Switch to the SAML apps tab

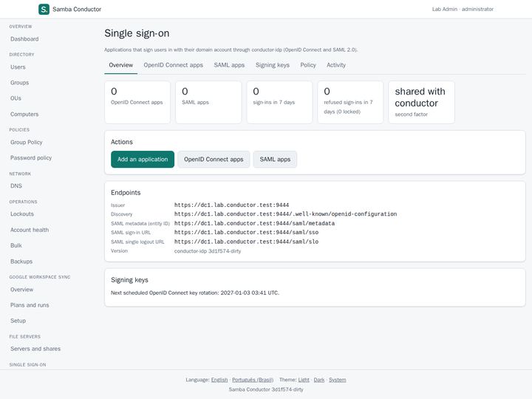point(229,65)
